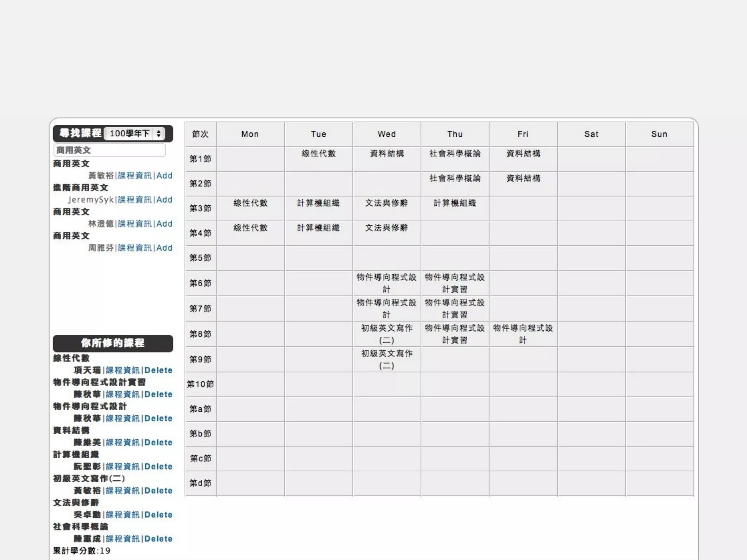Open 課程資訊 for 進階商用英文

click(x=135, y=200)
